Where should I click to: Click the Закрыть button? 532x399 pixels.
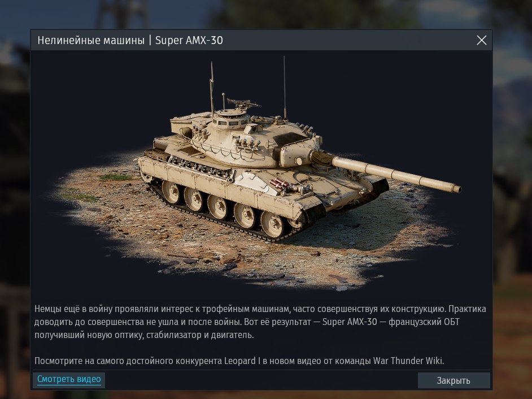pos(453,380)
